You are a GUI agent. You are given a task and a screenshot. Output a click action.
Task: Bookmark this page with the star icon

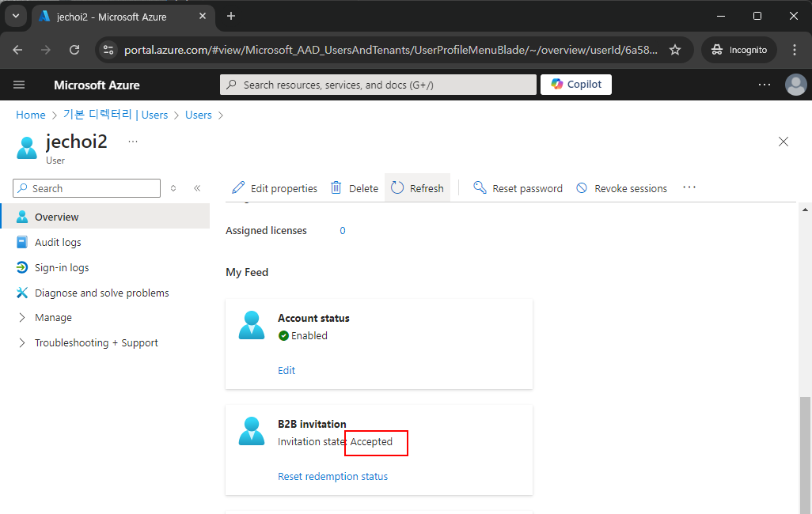[x=675, y=50]
